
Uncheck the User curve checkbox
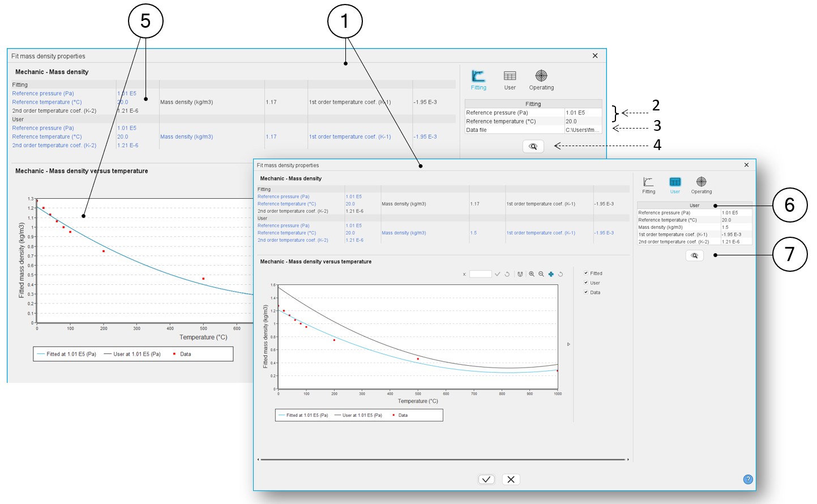point(586,283)
